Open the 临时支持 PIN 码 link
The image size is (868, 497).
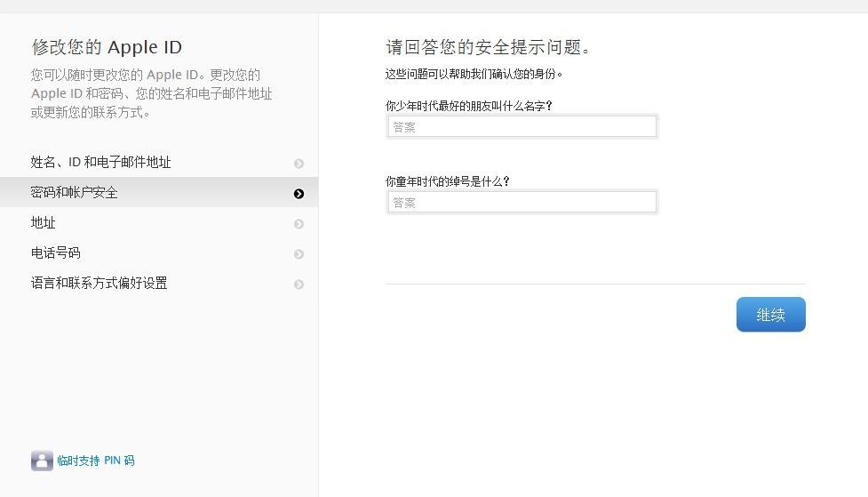click(x=96, y=461)
